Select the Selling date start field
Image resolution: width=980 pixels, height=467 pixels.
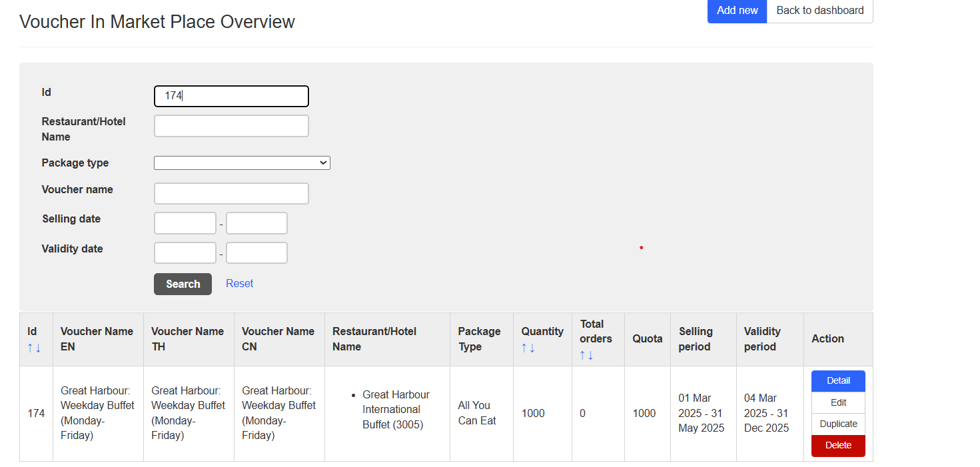click(185, 223)
